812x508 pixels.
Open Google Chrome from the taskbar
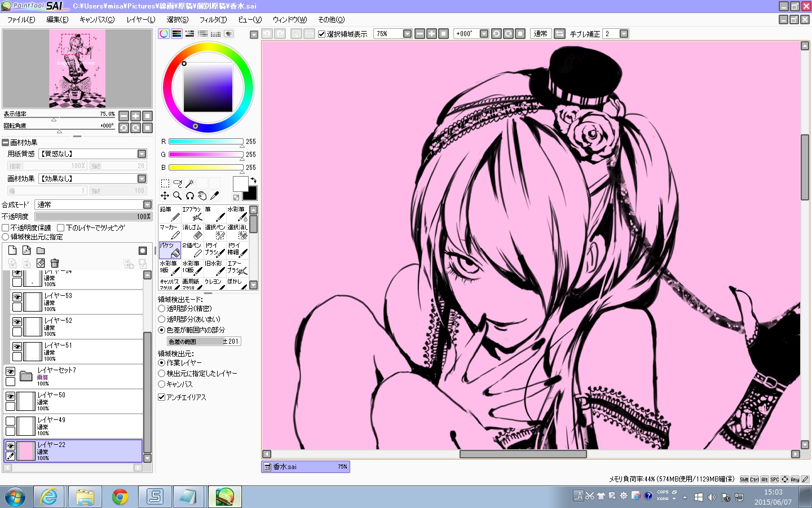click(x=120, y=497)
